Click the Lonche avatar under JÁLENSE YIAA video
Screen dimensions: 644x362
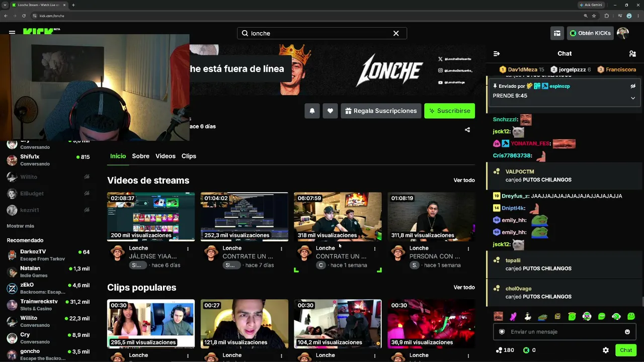click(118, 252)
